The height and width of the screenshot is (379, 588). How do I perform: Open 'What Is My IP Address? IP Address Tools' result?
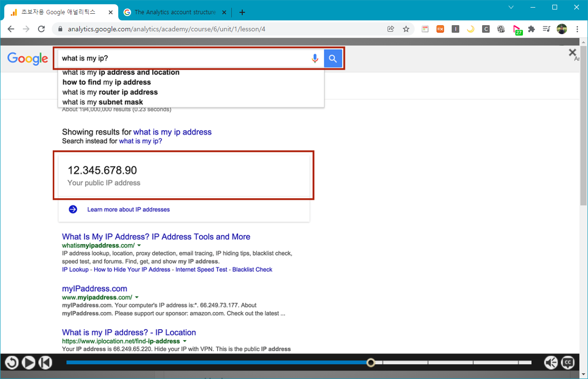[156, 237]
